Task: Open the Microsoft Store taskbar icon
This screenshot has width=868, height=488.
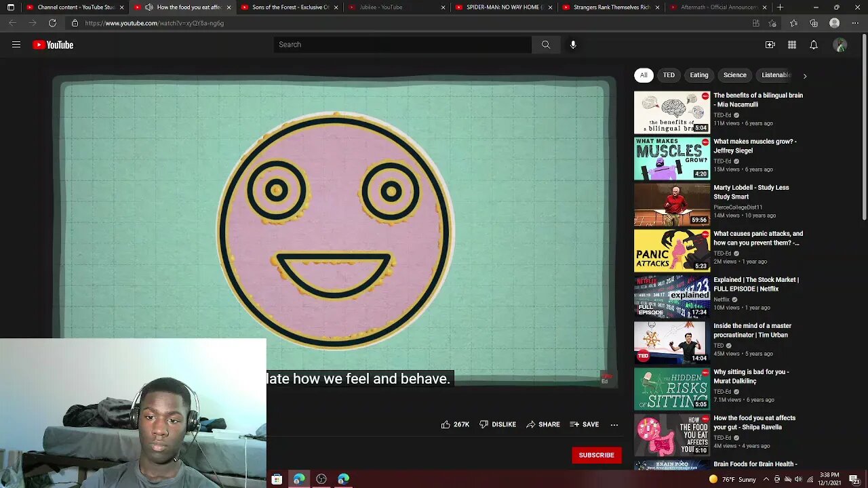Action: pos(277,479)
